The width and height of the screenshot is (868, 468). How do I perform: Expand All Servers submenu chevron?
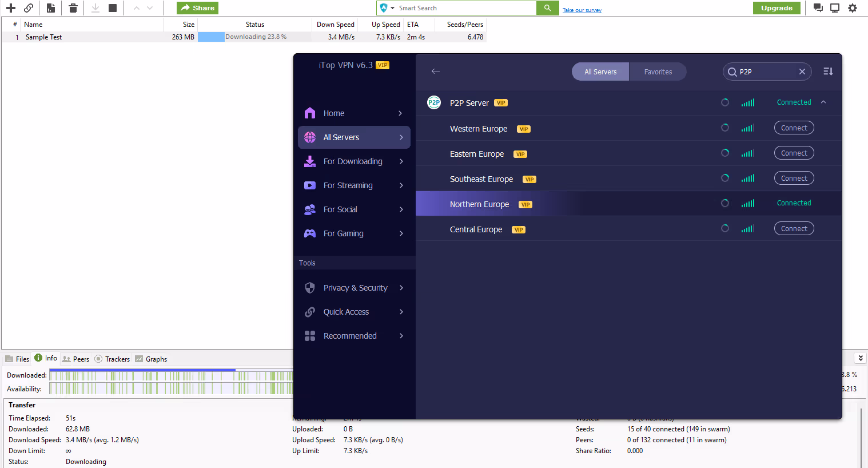point(401,137)
